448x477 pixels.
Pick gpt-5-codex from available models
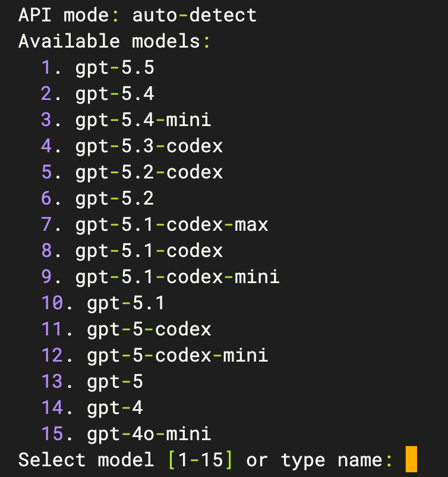126,329
